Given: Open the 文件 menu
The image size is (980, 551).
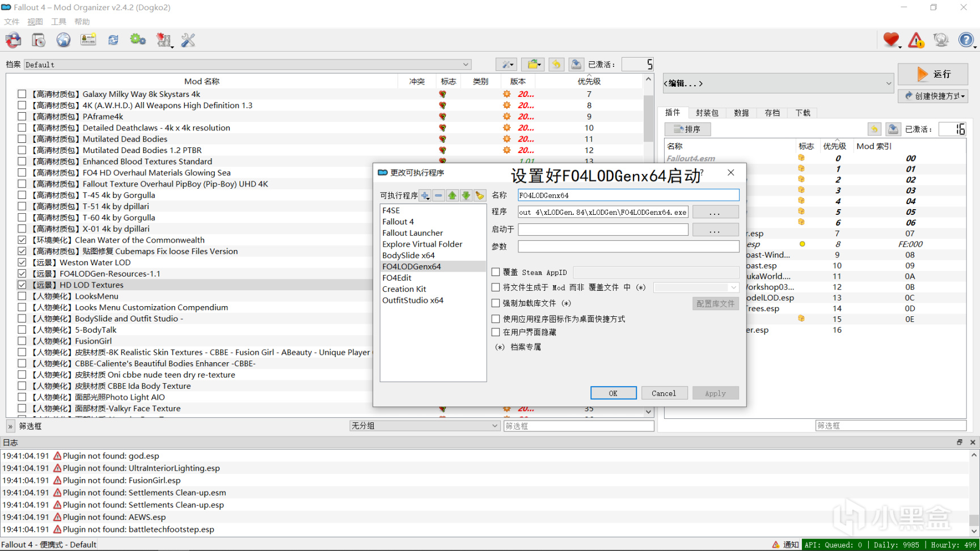Looking at the screenshot, I should [12, 22].
